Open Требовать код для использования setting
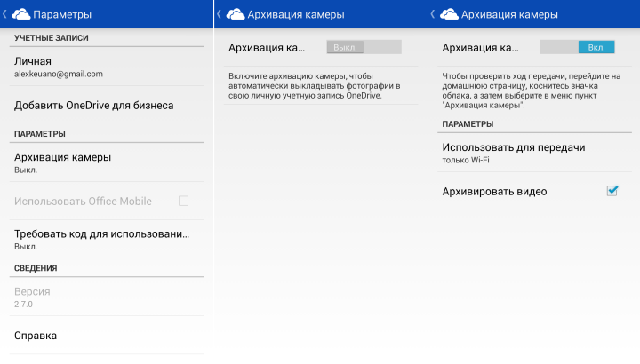 (x=102, y=240)
